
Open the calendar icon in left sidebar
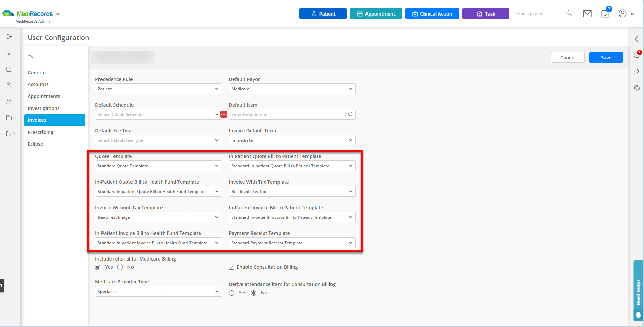(9, 69)
